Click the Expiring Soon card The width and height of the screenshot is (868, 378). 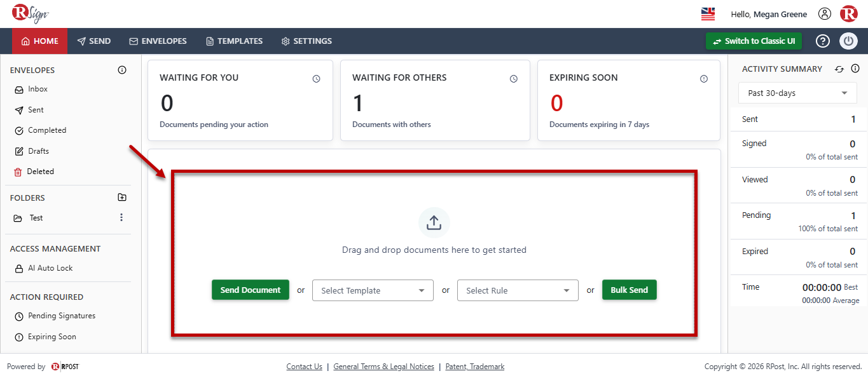point(629,100)
